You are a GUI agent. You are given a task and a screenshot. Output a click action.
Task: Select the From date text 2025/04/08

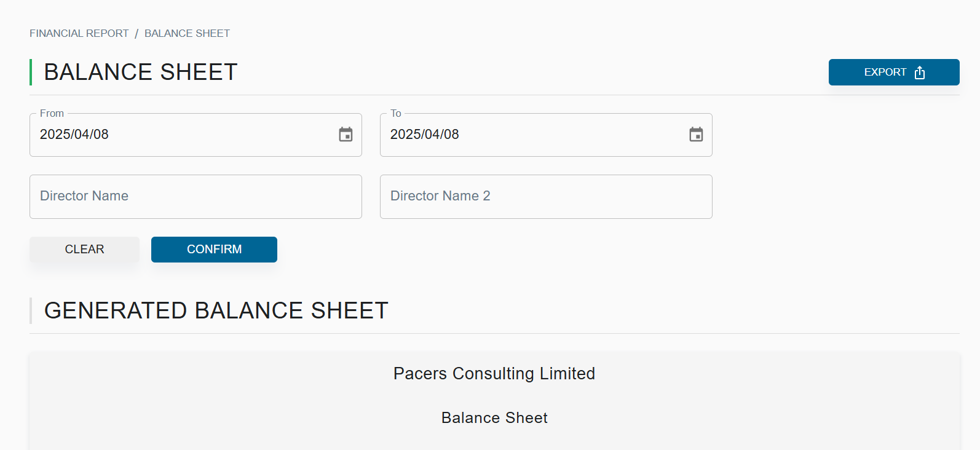pyautogui.click(x=74, y=134)
